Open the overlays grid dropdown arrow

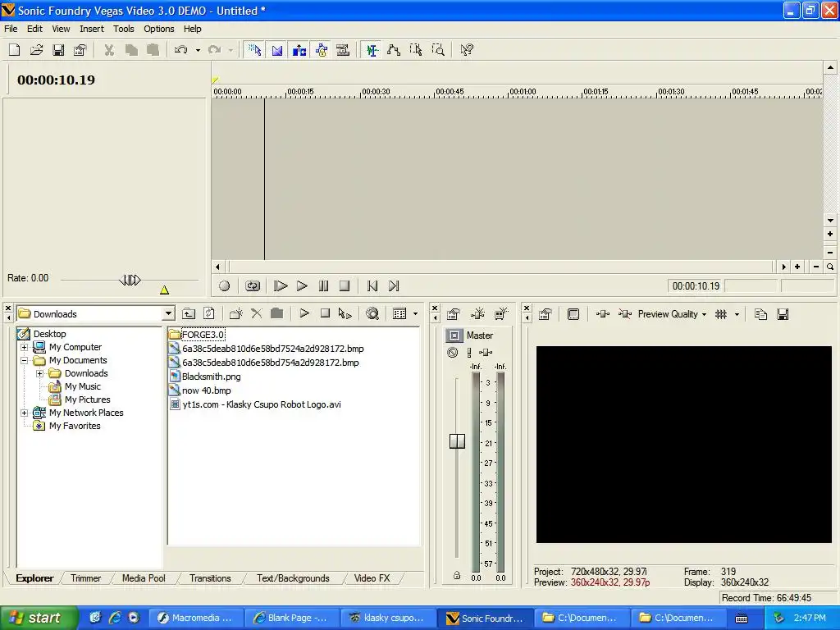[x=737, y=314]
